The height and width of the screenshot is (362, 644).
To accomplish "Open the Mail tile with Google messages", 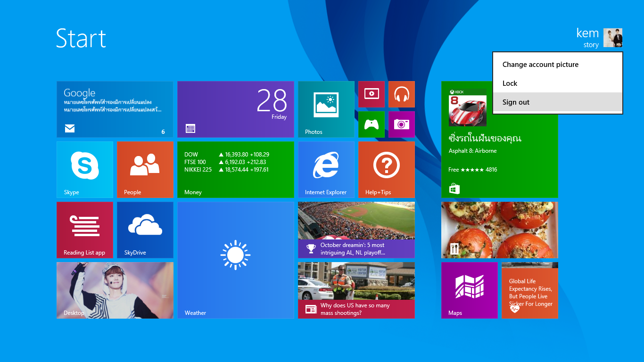I will (x=115, y=109).
